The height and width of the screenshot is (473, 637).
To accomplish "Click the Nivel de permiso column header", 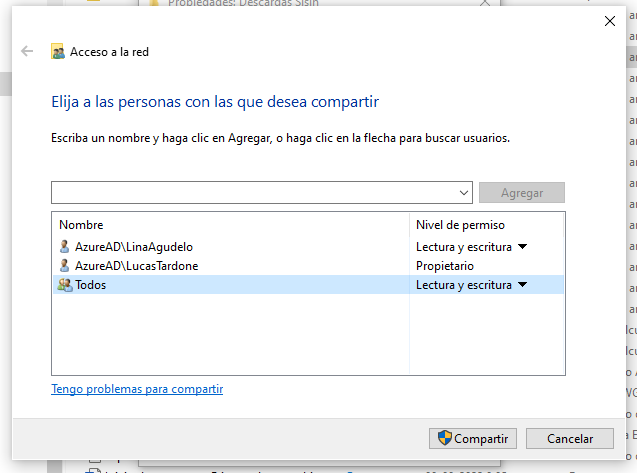I will 460,225.
